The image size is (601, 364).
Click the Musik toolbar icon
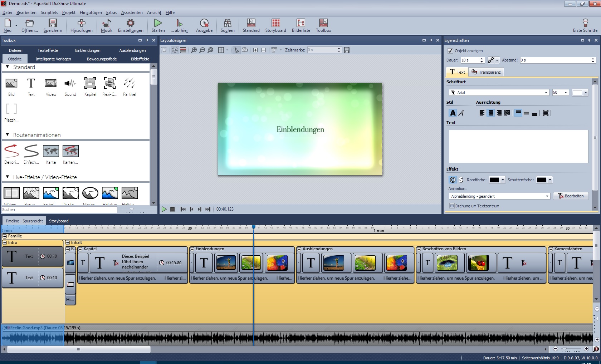(106, 25)
